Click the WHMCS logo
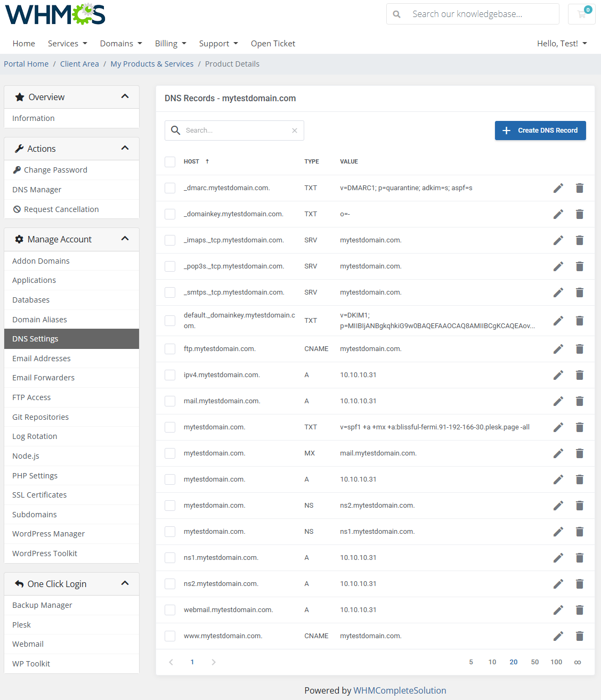 pyautogui.click(x=54, y=14)
